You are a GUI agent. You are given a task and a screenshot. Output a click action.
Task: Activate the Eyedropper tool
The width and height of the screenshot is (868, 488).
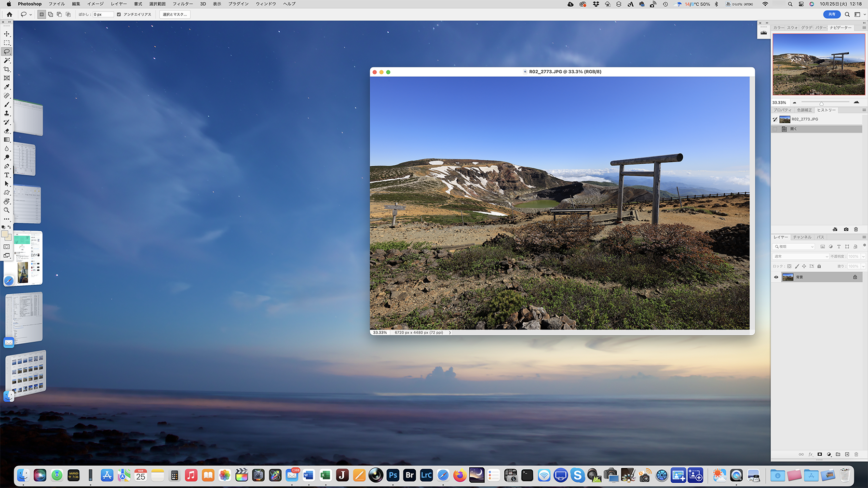tap(7, 87)
